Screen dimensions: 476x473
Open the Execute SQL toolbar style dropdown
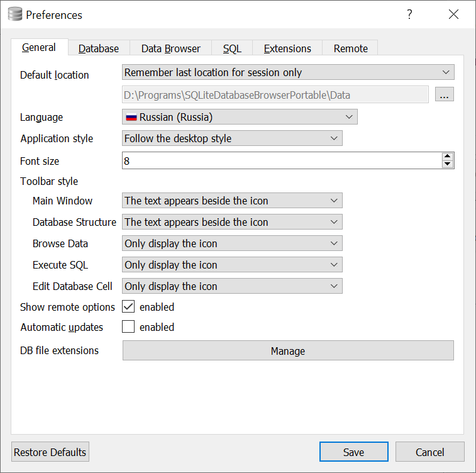point(232,265)
